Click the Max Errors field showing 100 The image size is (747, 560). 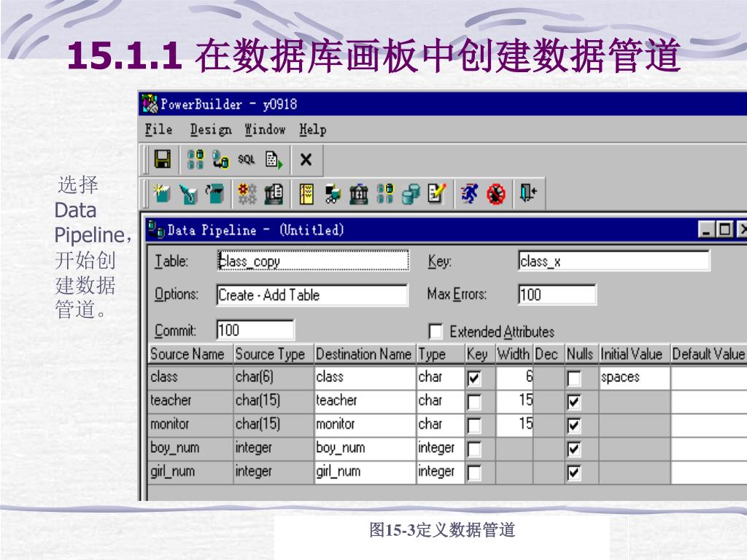click(x=557, y=295)
